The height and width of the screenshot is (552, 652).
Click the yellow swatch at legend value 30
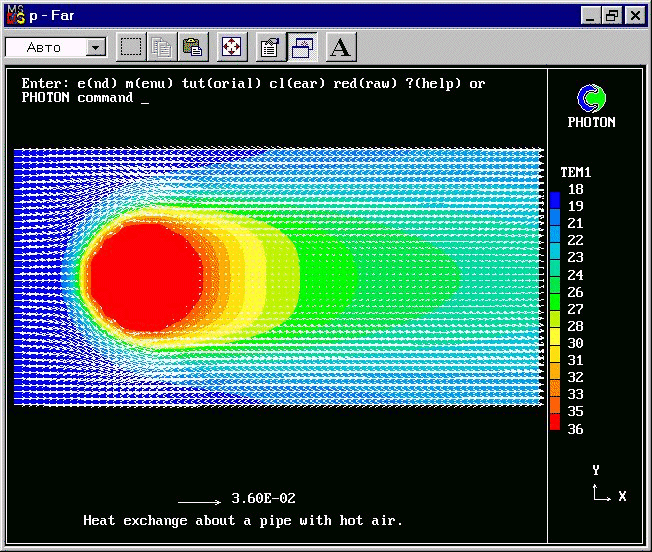555,336
